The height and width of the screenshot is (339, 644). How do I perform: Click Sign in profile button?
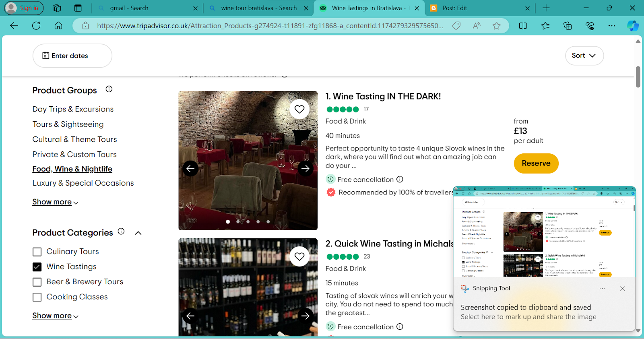tap(24, 8)
